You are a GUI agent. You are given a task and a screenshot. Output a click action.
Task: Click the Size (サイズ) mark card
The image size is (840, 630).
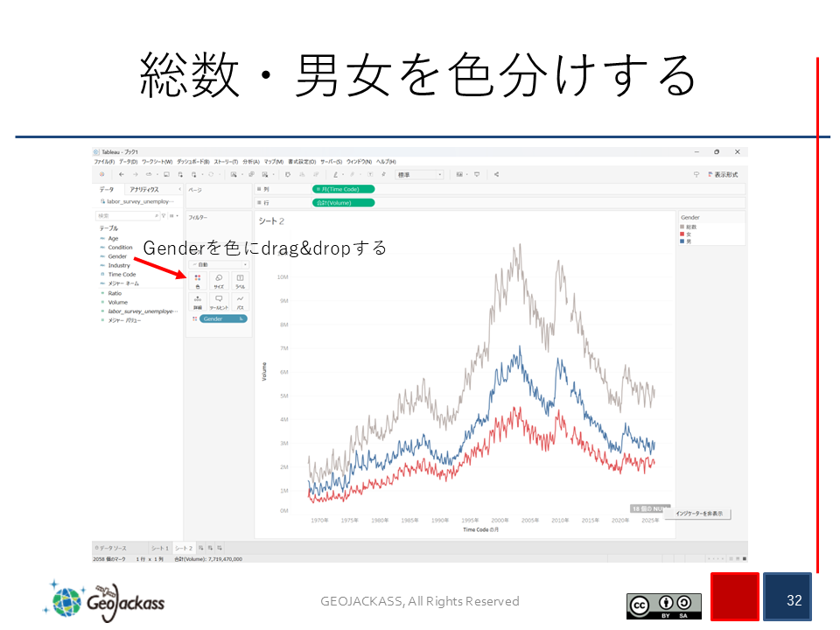[x=219, y=281]
